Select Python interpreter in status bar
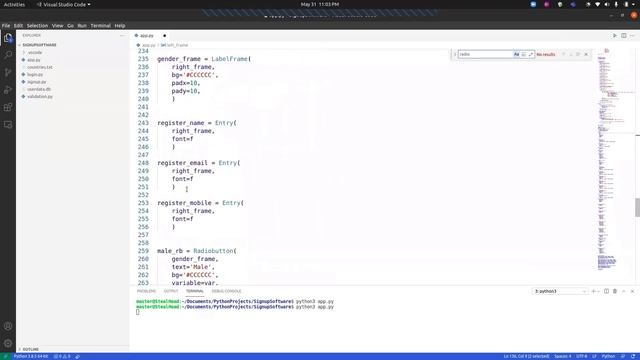This screenshot has height=360, width=640. click(x=31, y=356)
